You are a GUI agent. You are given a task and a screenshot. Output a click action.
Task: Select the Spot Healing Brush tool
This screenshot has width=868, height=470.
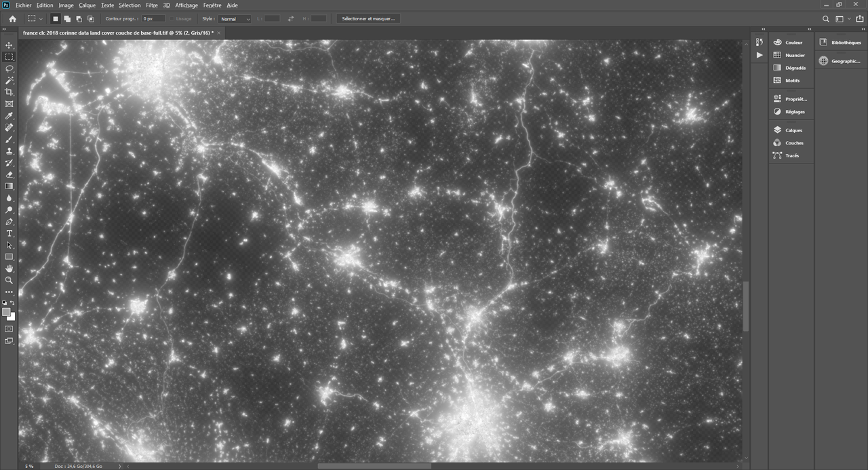tap(9, 128)
